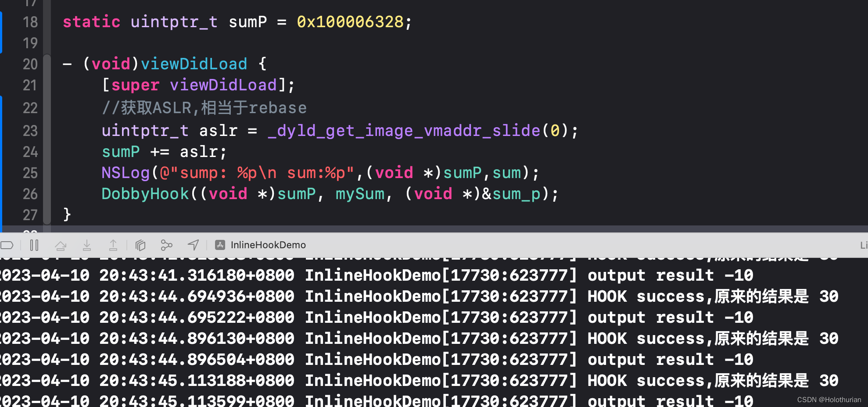Hide the debug area

pyautogui.click(x=7, y=245)
